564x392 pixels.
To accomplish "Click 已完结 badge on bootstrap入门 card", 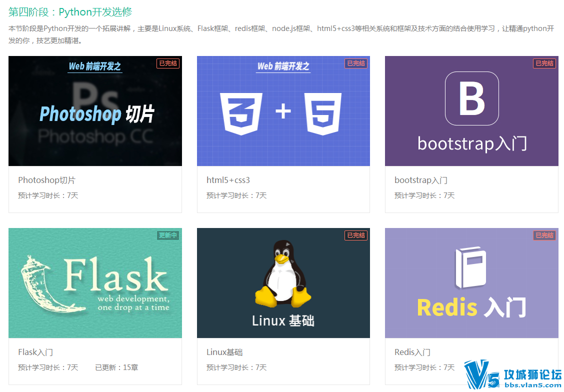I will click(x=544, y=63).
